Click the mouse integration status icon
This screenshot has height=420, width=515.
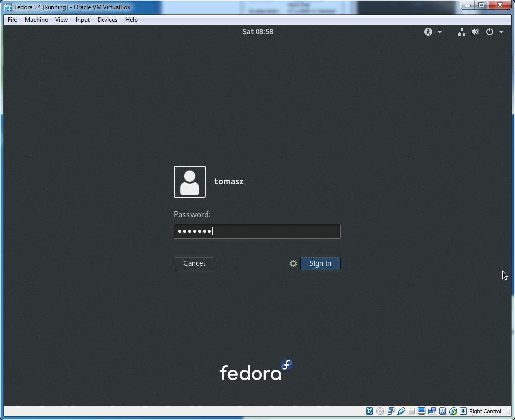[453, 411]
